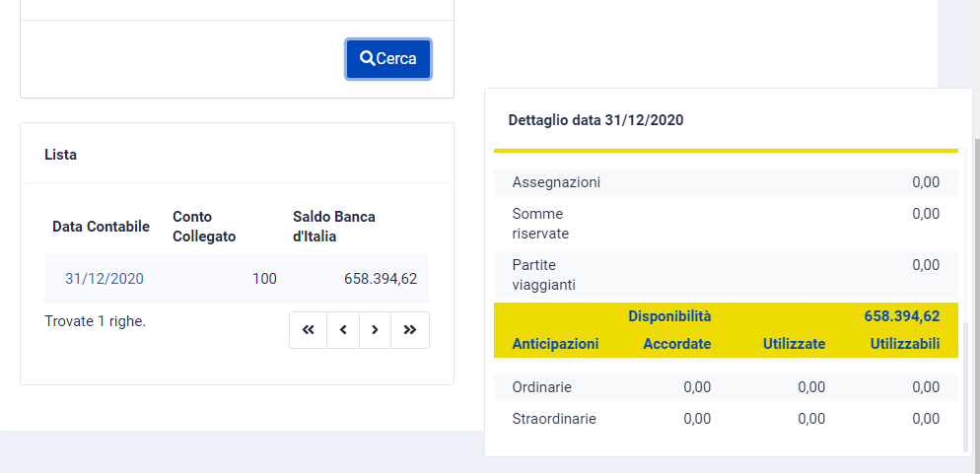This screenshot has height=474, width=980.
Task: Click the Saldo Banca d'Italia column header
Action: (334, 227)
